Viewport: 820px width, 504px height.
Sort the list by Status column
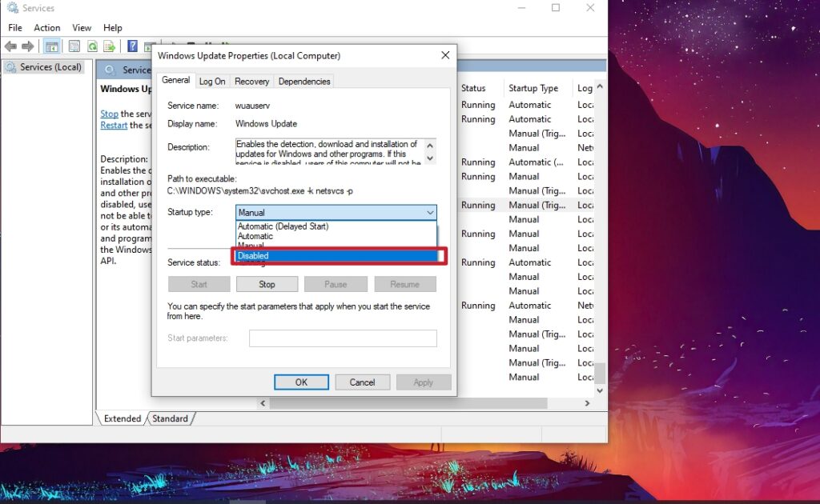pyautogui.click(x=473, y=88)
